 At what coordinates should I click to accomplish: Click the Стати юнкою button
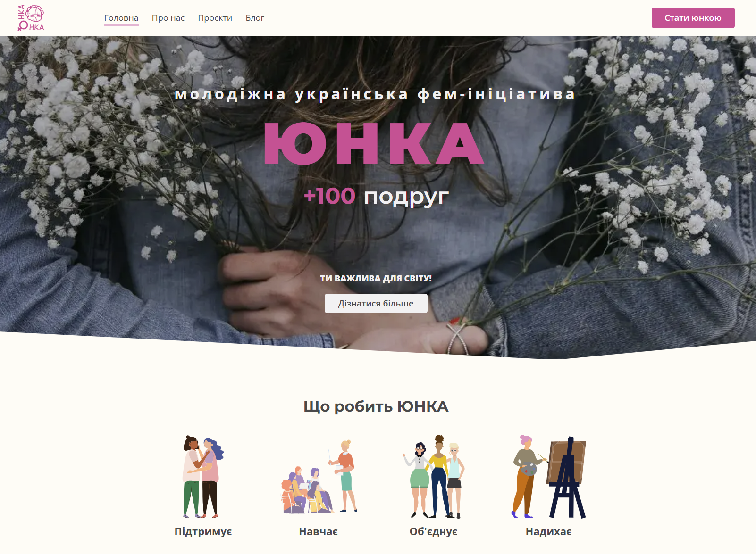(x=693, y=18)
